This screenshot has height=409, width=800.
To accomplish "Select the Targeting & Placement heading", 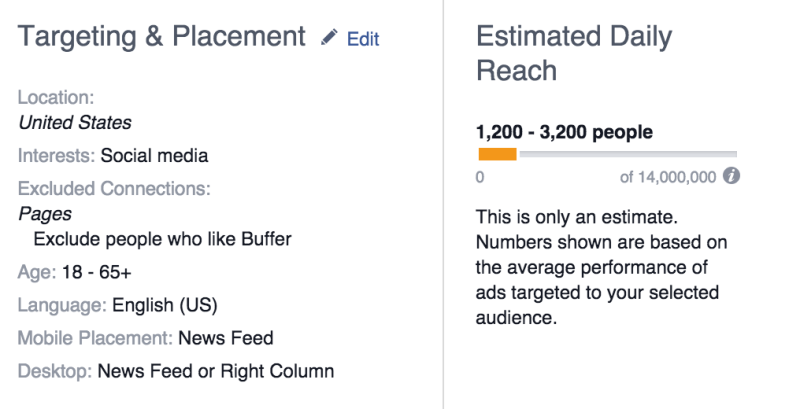I will point(162,37).
